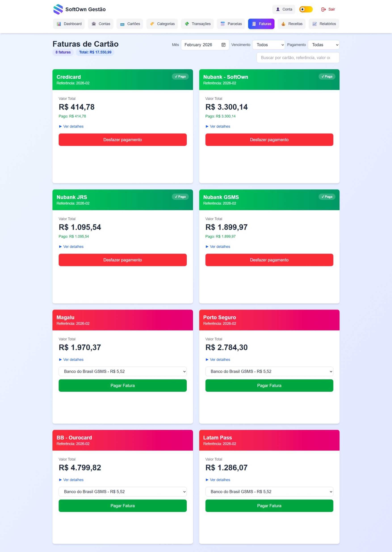Viewport: 392px width, 552px height.
Task: Undo payment for the Nubank JRS invoice
Action: click(122, 260)
